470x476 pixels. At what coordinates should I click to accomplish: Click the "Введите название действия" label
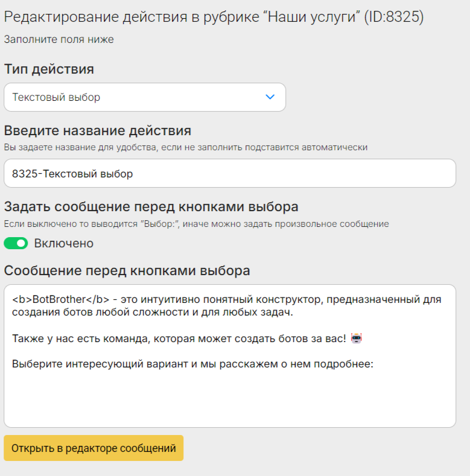click(x=98, y=130)
